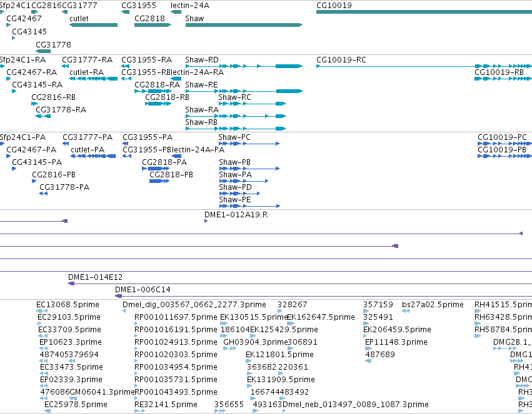Select the DME1-006C14 clone label
This screenshot has height=414, width=532.
[143, 290]
